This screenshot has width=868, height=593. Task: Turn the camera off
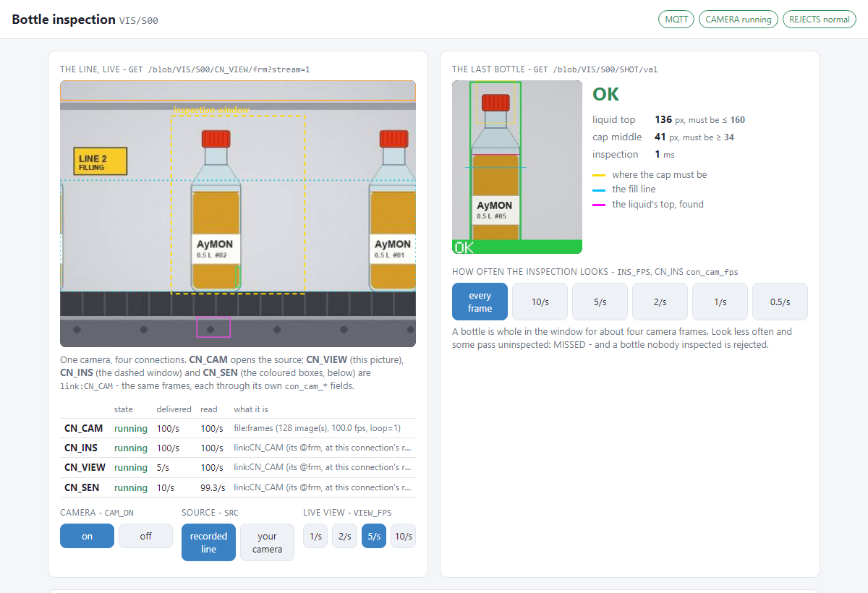coord(145,536)
